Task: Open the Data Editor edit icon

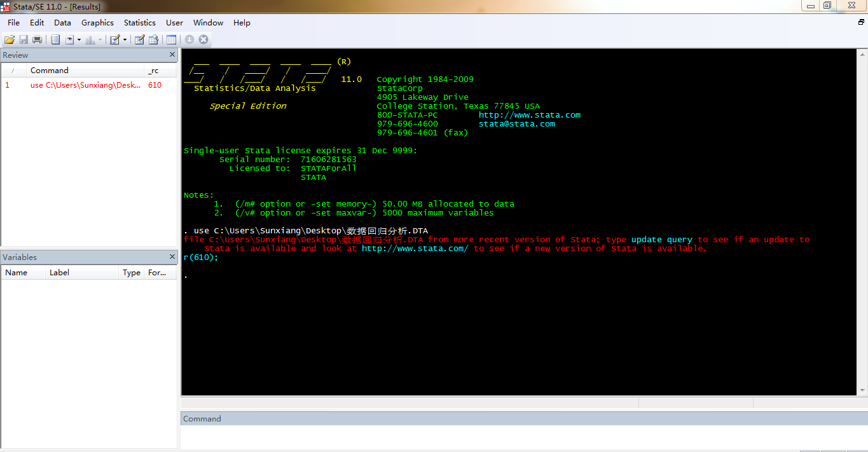Action: (x=139, y=39)
